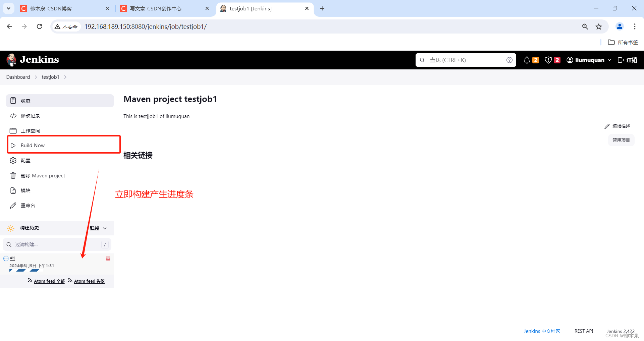Click the sun weather icon in build history

(x=11, y=228)
